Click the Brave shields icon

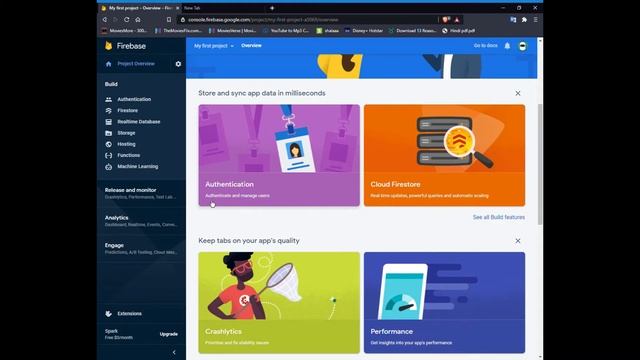click(446, 20)
